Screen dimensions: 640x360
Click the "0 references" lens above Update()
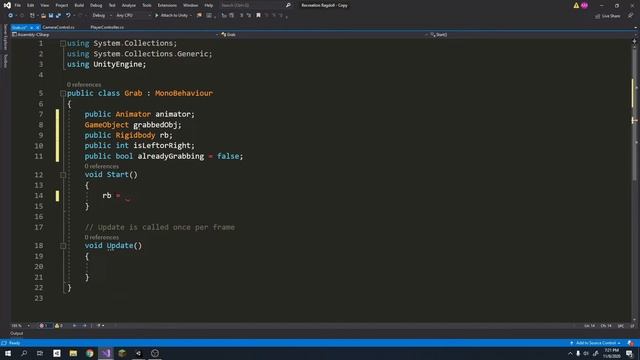(102, 237)
